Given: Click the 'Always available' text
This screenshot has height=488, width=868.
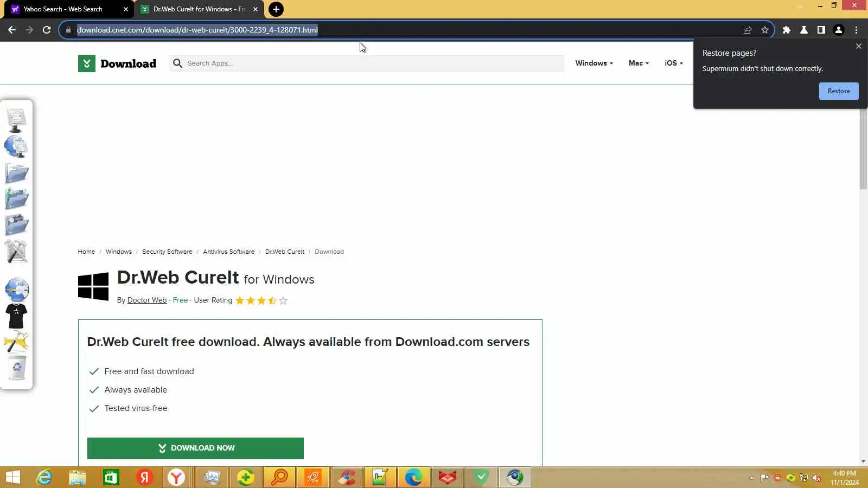Looking at the screenshot, I should (x=136, y=390).
